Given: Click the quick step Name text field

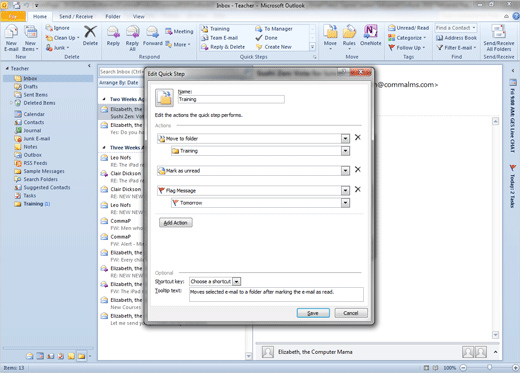Looking at the screenshot, I should pos(231,99).
